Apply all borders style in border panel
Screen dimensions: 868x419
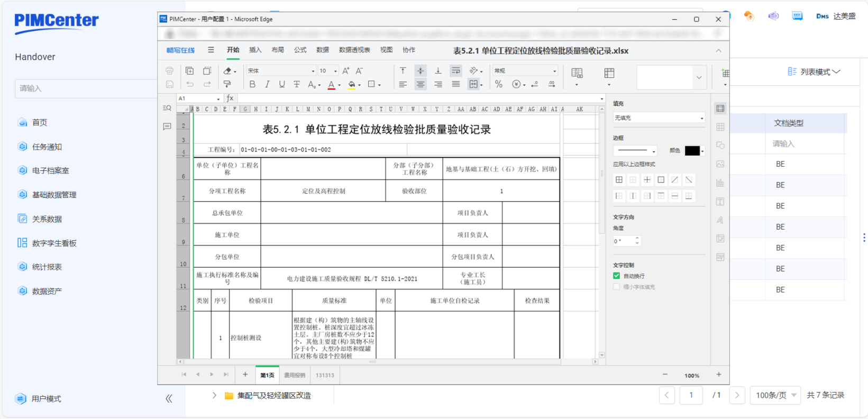[619, 180]
